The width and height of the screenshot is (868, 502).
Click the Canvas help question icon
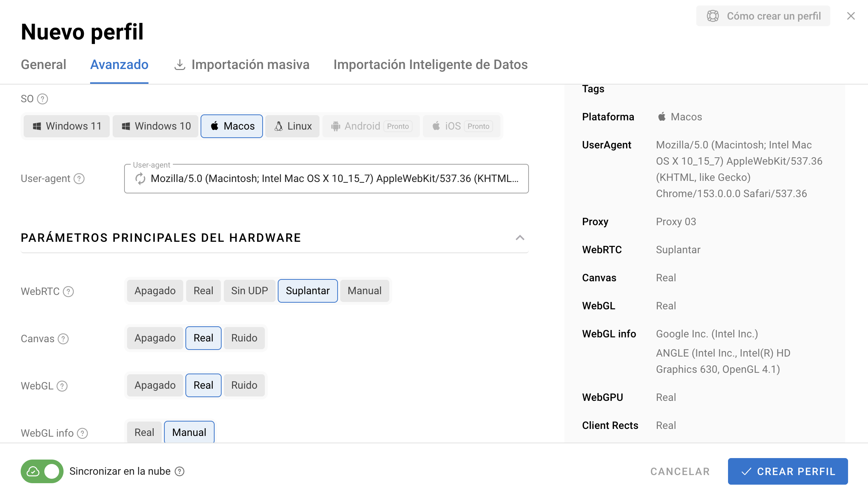tap(63, 339)
